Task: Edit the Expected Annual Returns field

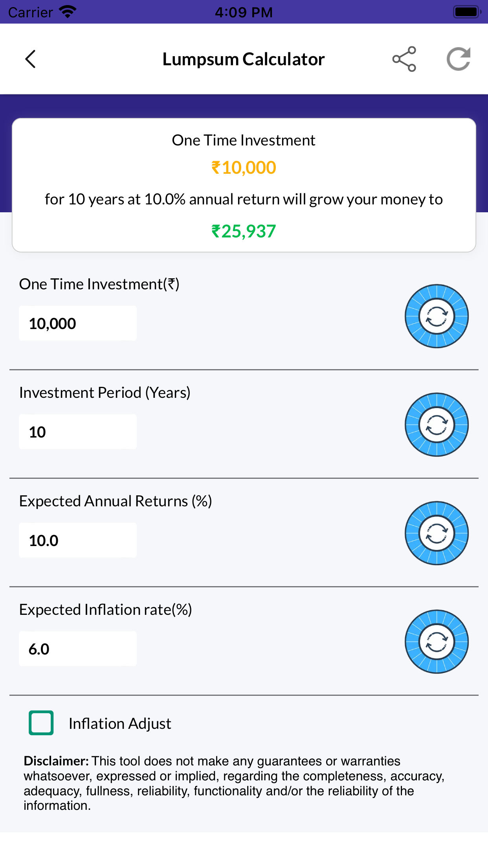Action: pos(78,540)
